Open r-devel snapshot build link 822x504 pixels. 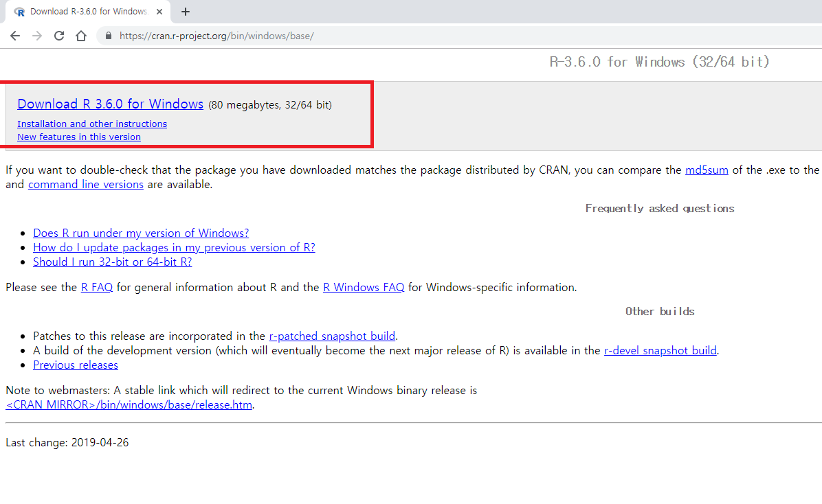(660, 350)
